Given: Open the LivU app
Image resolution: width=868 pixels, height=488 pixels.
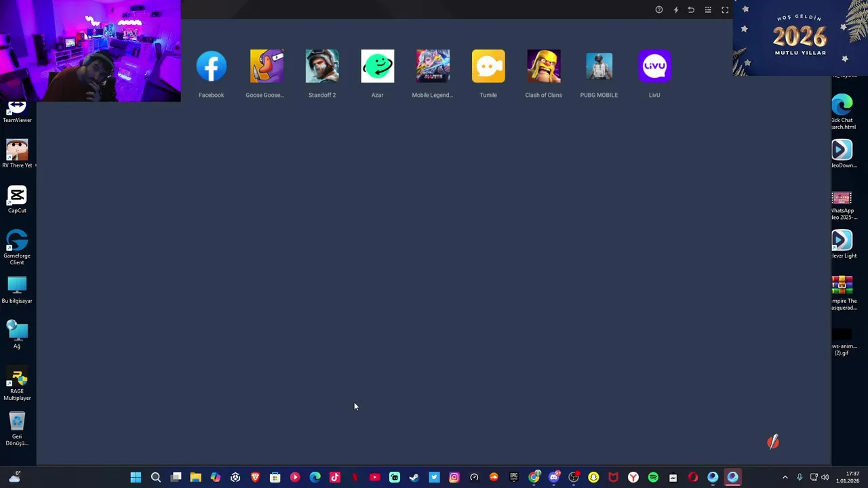Looking at the screenshot, I should click(654, 66).
